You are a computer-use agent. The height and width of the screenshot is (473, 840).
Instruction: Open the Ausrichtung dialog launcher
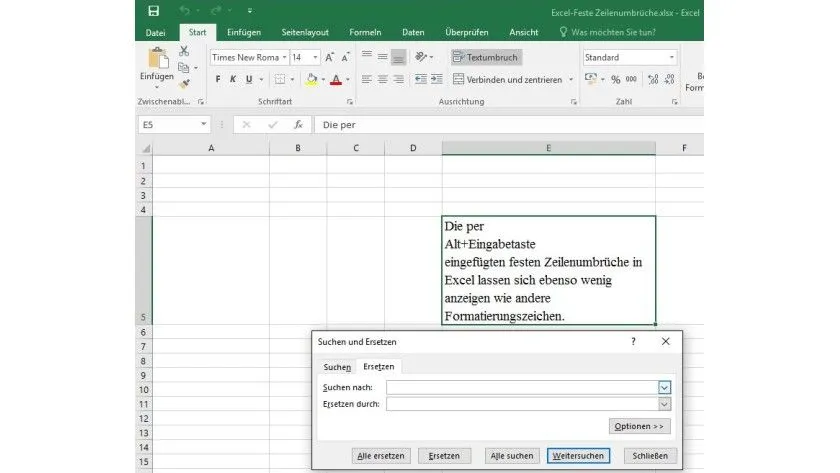574,102
